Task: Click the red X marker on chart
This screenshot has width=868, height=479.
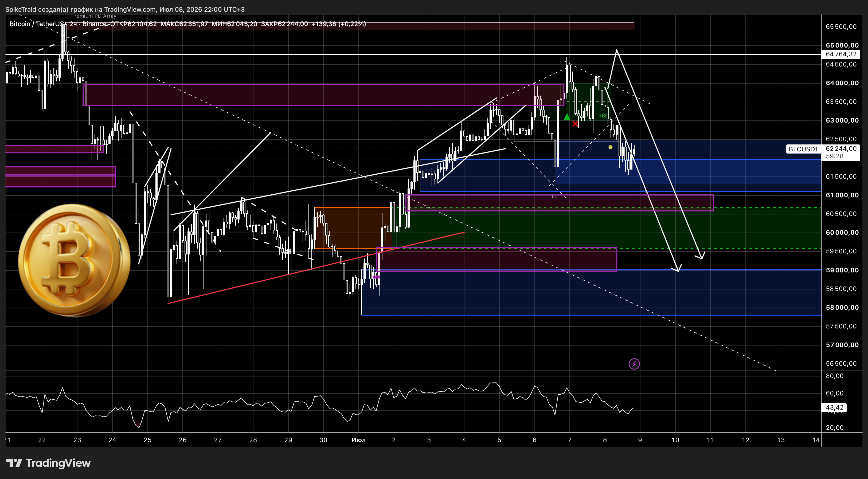Action: point(575,124)
